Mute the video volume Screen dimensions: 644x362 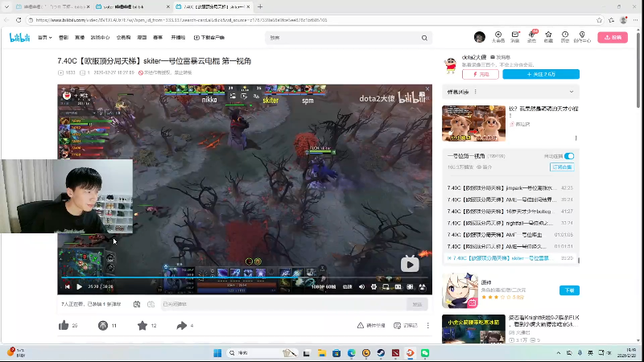pos(361,287)
